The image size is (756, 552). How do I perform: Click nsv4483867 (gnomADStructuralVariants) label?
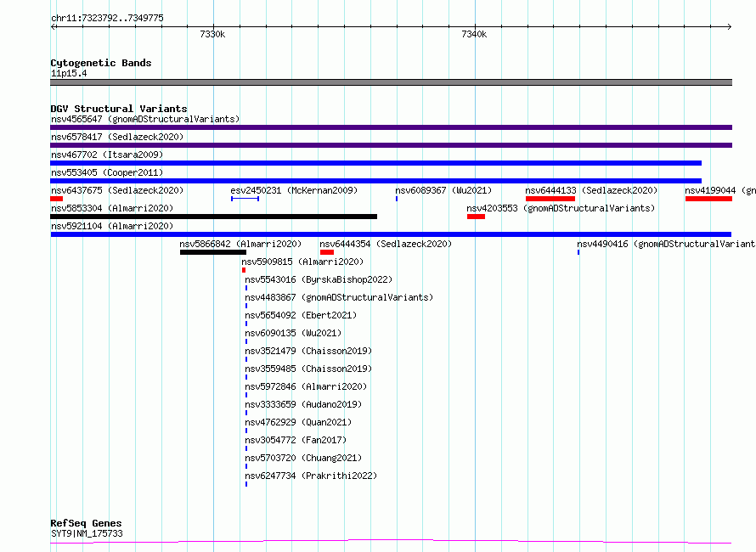click(x=339, y=297)
